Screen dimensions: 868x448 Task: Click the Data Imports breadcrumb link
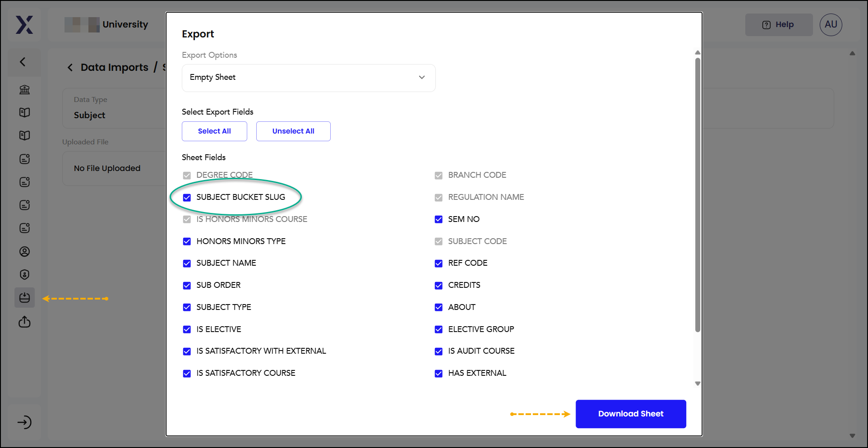coord(115,68)
